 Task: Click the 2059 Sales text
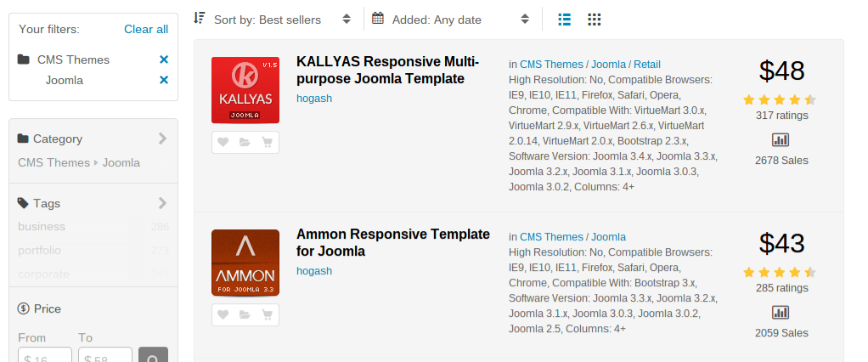tap(781, 333)
